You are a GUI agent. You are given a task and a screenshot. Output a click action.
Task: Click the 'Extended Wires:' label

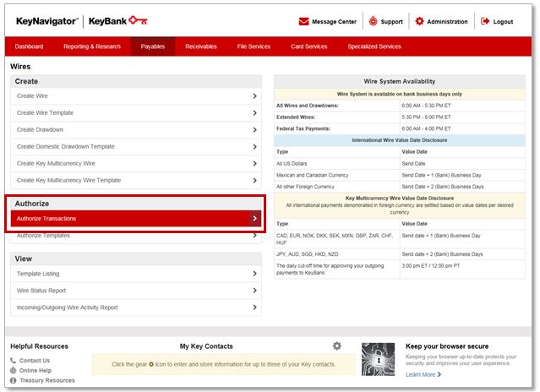coord(296,117)
